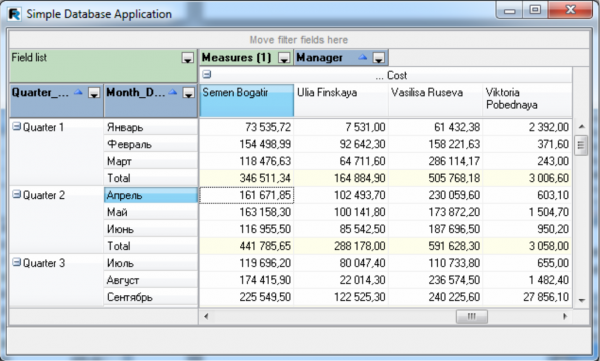Select the Manager field header
The image size is (600, 361).
click(x=341, y=57)
